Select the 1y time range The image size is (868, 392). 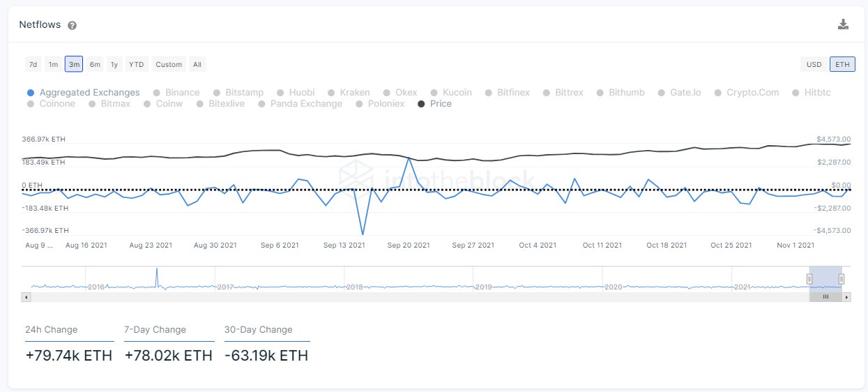pos(114,65)
